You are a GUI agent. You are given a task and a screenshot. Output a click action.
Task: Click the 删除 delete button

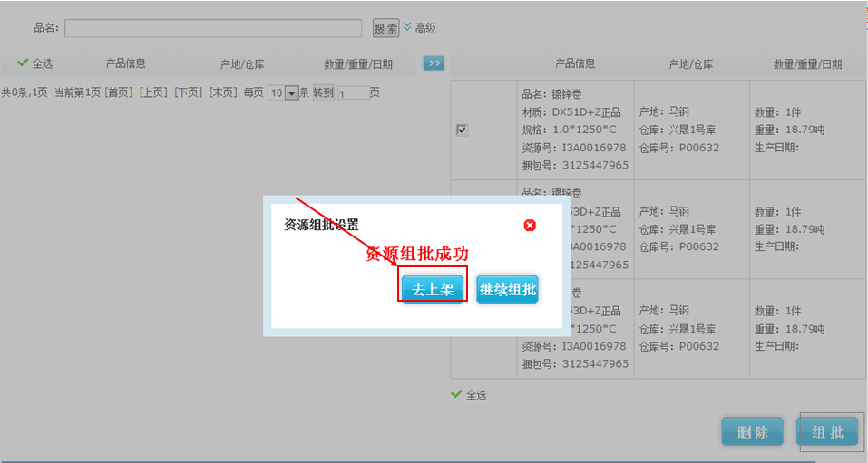coord(752,432)
